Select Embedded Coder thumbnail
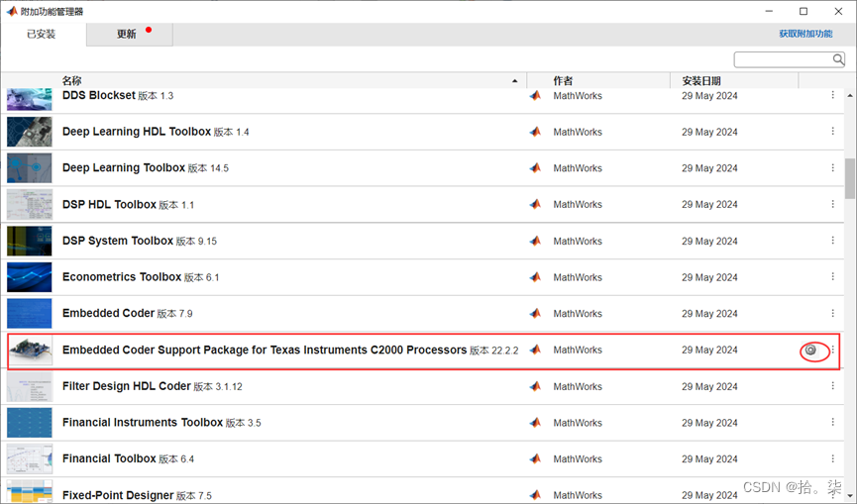The width and height of the screenshot is (857, 504). tap(30, 314)
